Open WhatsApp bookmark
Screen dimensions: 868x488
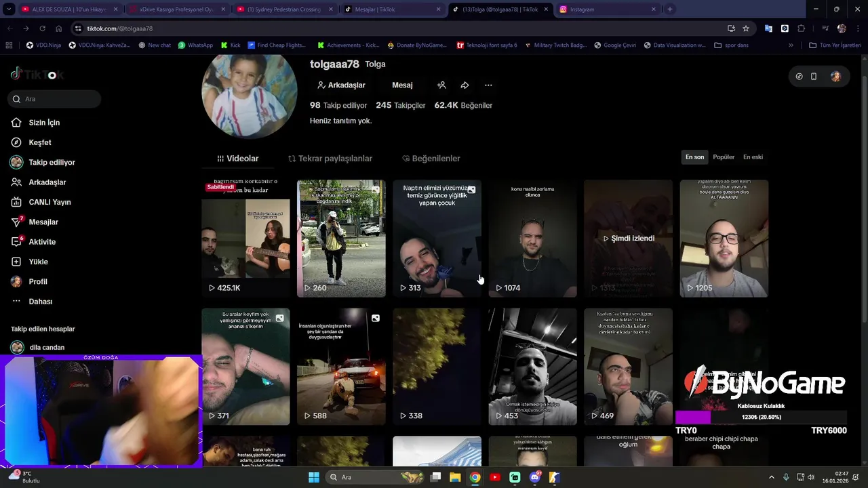tap(195, 45)
